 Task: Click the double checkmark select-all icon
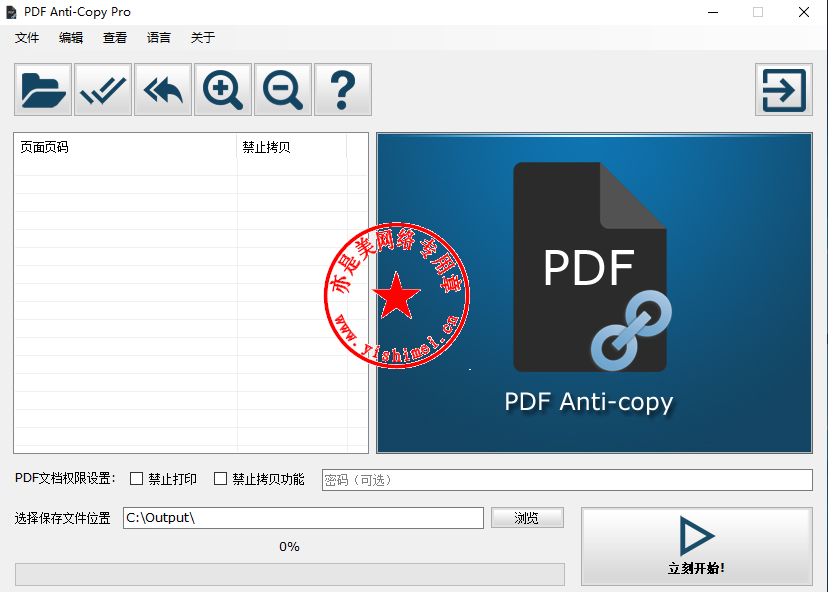coord(103,89)
